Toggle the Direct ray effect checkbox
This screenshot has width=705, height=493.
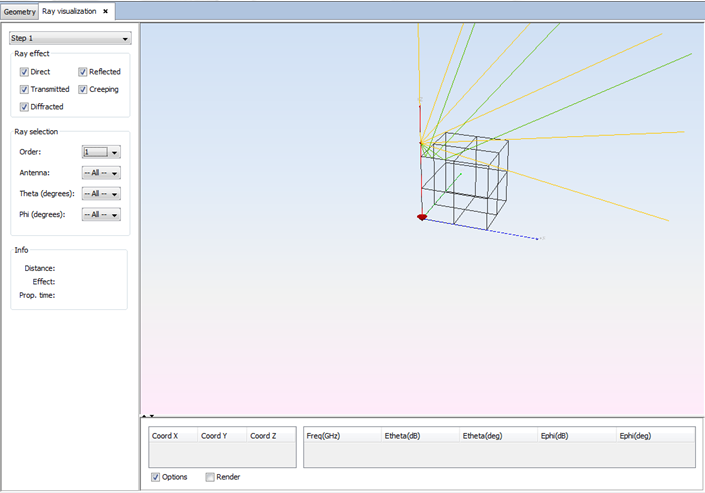(x=24, y=72)
